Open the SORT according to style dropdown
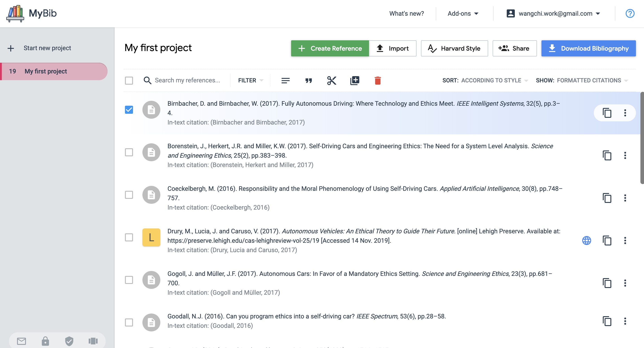 click(485, 80)
